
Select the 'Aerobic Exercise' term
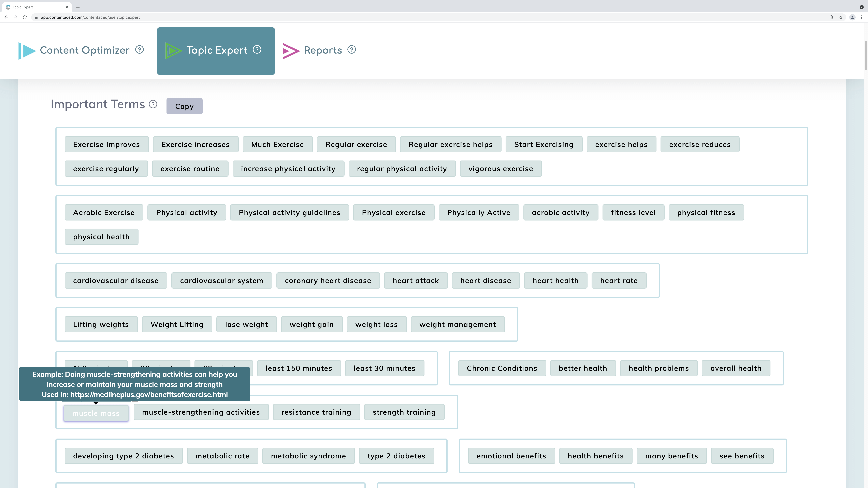104,213
